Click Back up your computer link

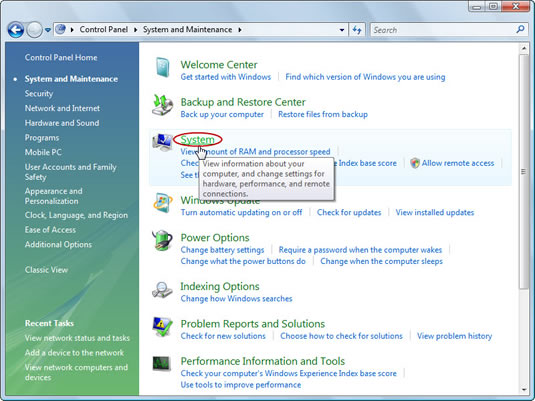[222, 114]
